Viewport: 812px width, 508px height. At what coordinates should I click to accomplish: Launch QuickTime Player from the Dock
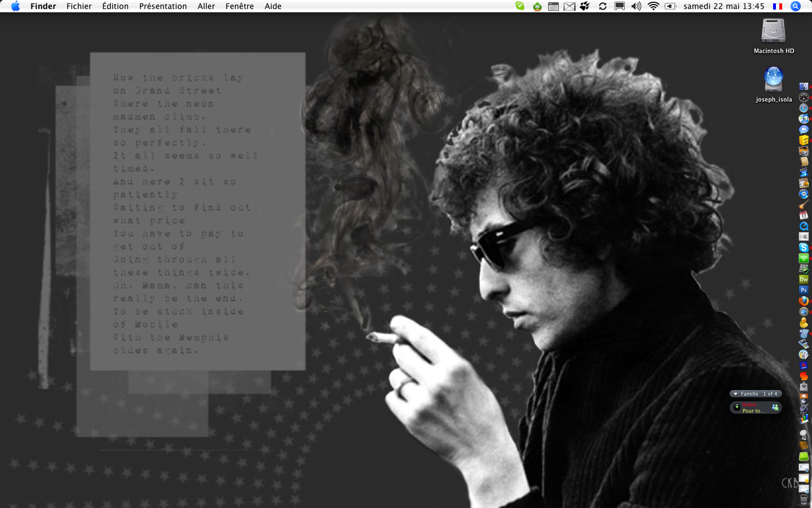tap(804, 226)
